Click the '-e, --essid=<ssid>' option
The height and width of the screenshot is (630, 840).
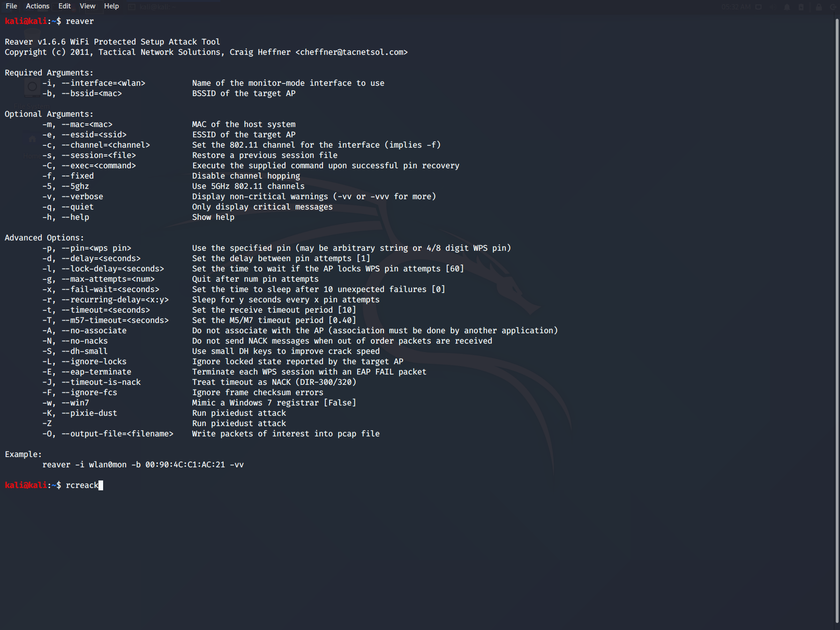pos(84,135)
